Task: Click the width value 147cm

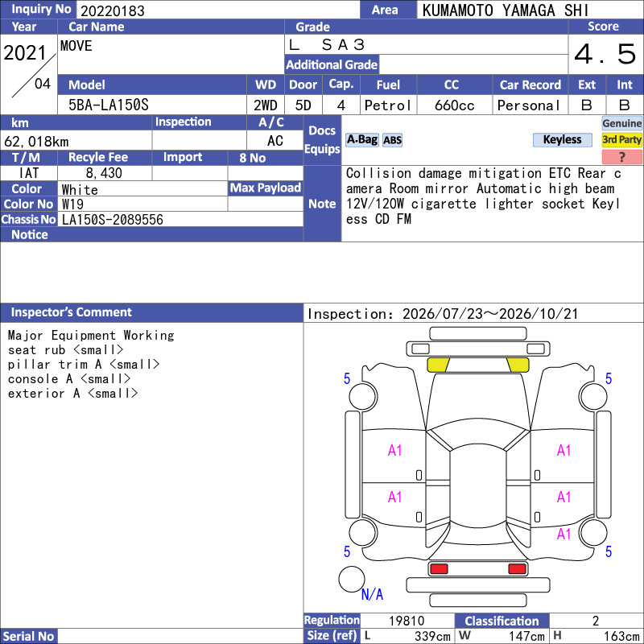Action: point(526,636)
